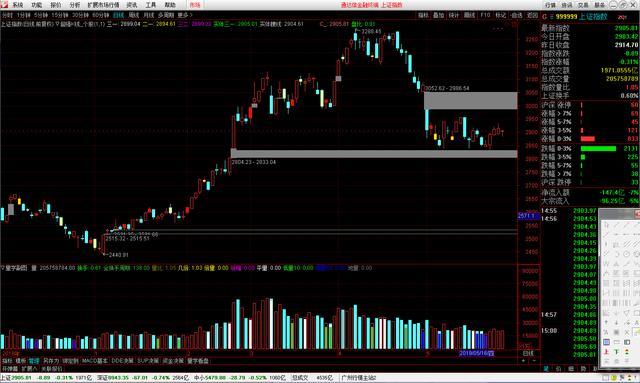Image resolution: width=640 pixels, height=383 pixels.
Task: Click the 净流入额 row in quote panel
Action: [x=590, y=192]
